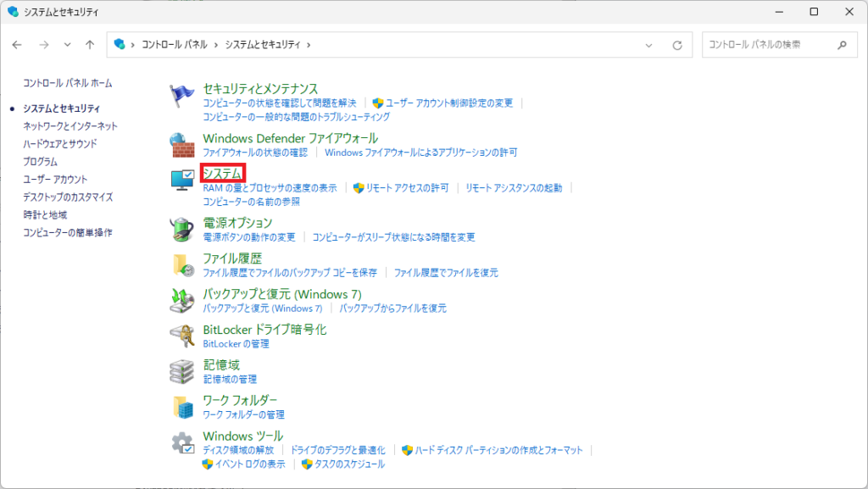Click the Windows Tools gear icon
Image resolution: width=868 pixels, height=489 pixels.
click(x=183, y=443)
